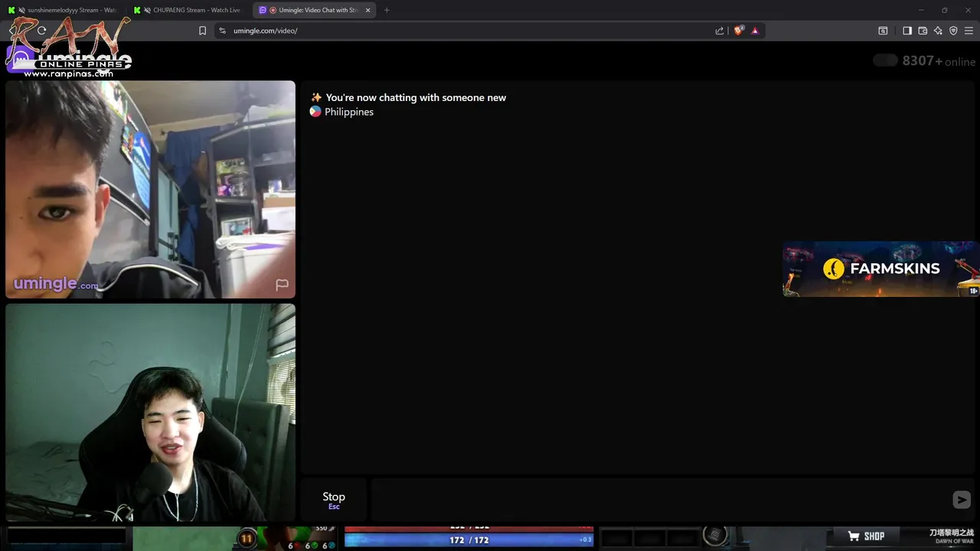Focus the chat message input field
The height and width of the screenshot is (551, 980).
click(660, 500)
